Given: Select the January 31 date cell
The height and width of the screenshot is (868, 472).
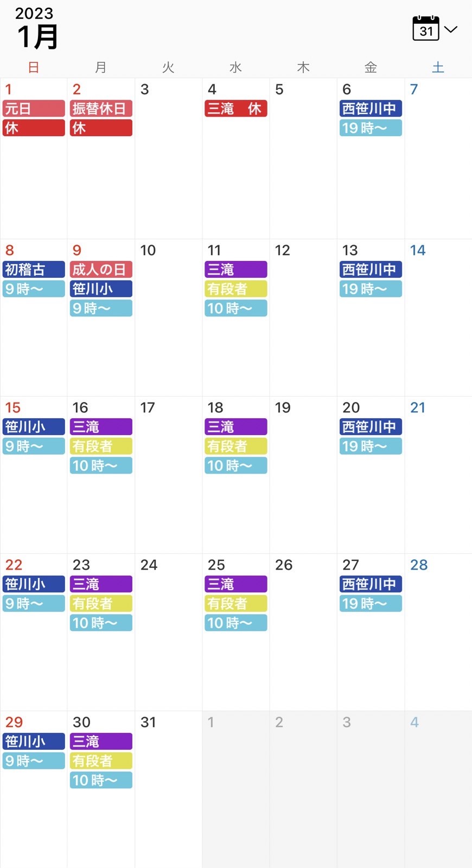Looking at the screenshot, I should [168, 789].
